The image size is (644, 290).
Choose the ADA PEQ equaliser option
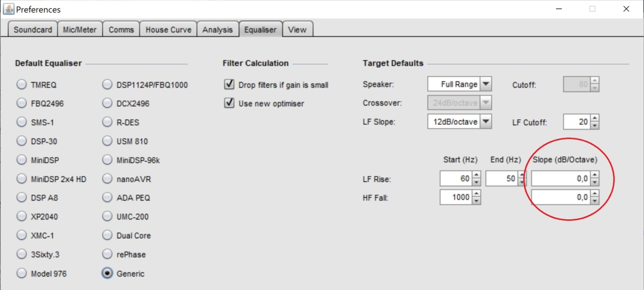[107, 197]
